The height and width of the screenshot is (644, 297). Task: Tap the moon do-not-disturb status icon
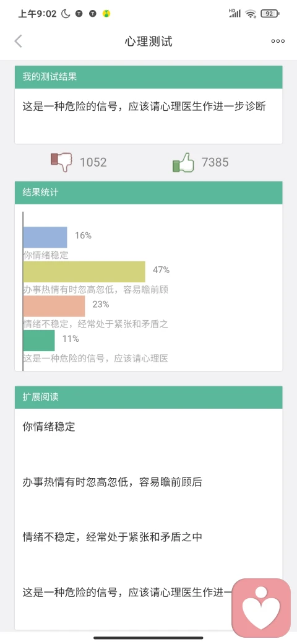(x=65, y=14)
